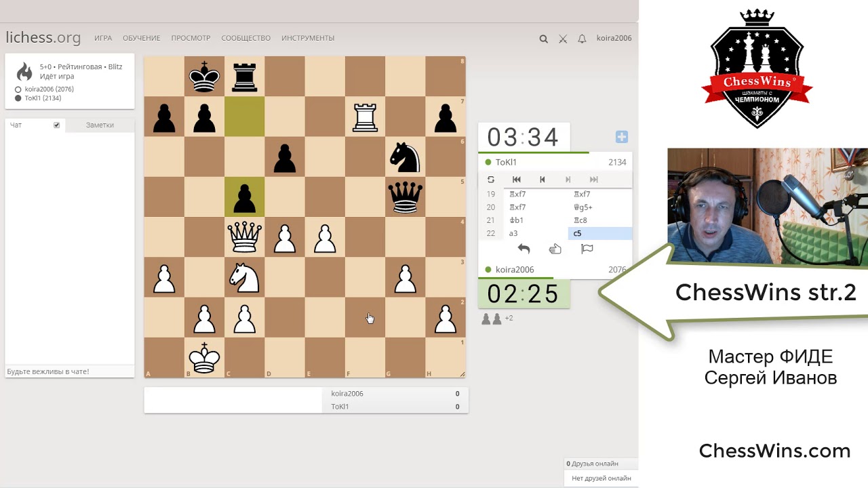Click the white king on b1

point(204,358)
